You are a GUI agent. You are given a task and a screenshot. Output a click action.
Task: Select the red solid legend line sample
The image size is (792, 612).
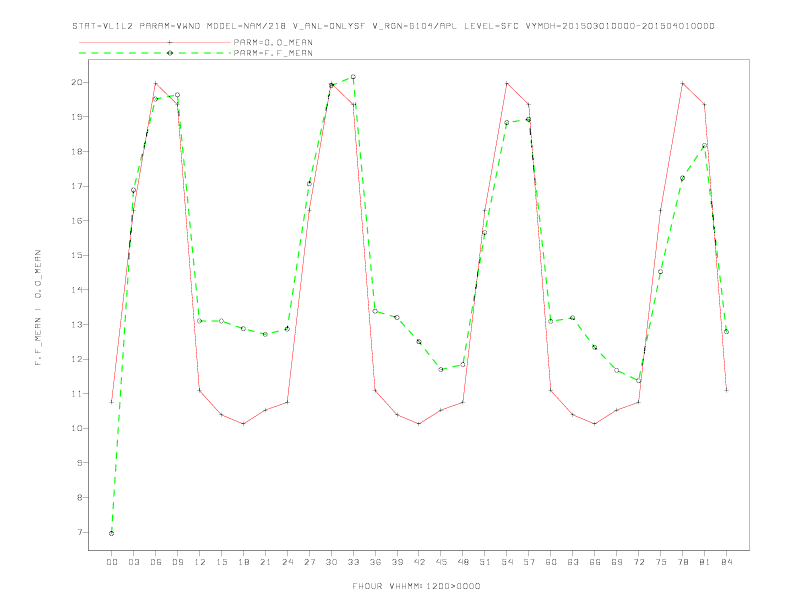click(x=155, y=42)
